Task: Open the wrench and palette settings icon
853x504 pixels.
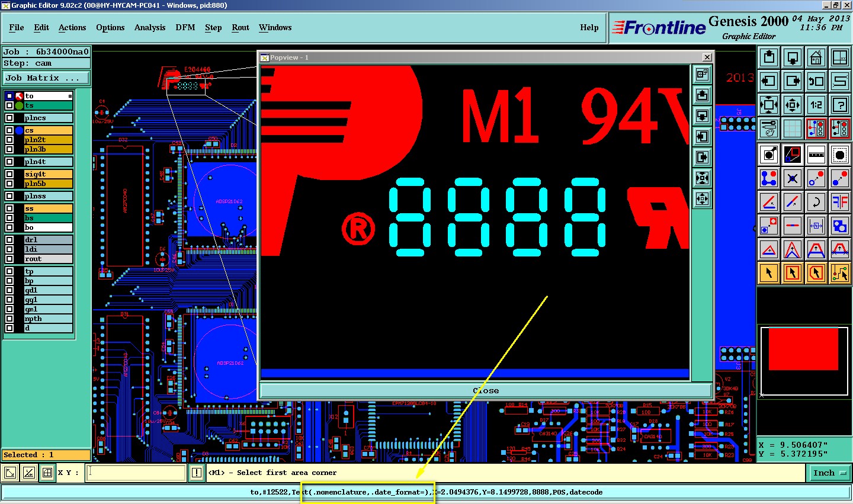Action: click(x=769, y=128)
